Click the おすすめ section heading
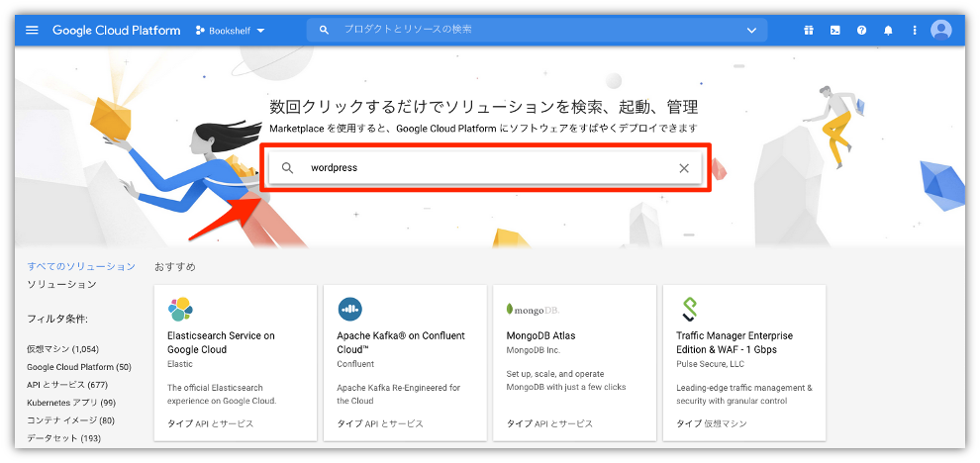The image size is (980, 463). pyautogui.click(x=175, y=267)
